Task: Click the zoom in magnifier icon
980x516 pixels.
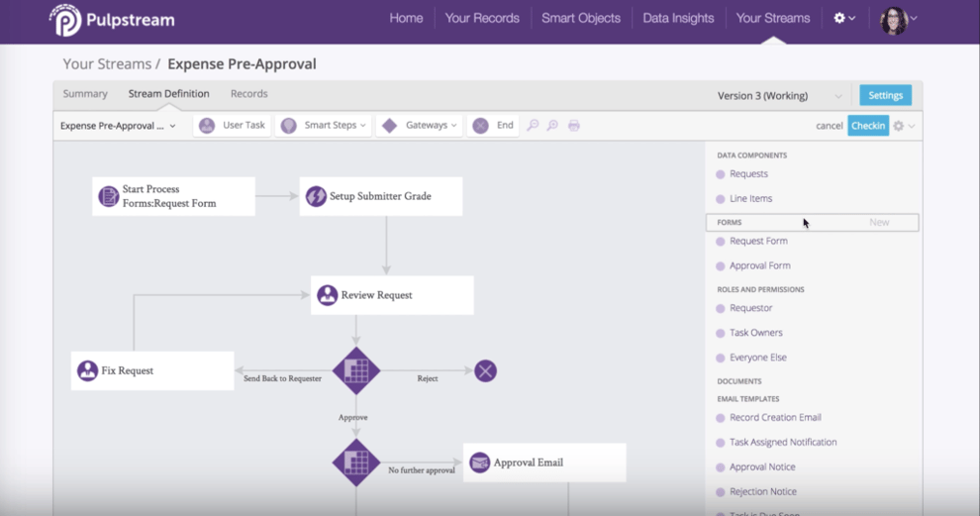Action: pyautogui.click(x=533, y=126)
